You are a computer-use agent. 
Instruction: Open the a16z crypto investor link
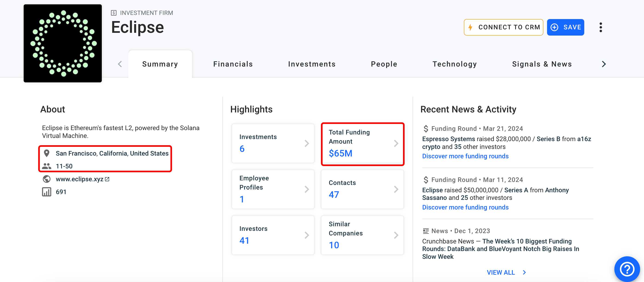(x=584, y=139)
